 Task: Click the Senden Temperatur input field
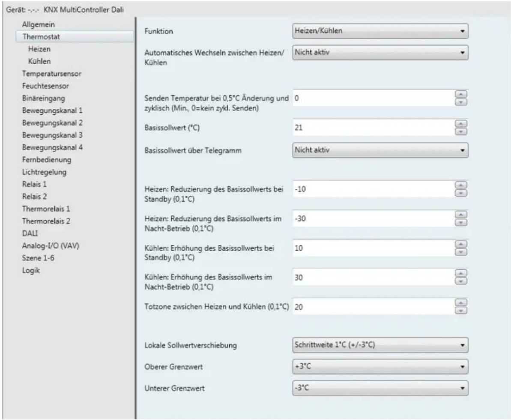374,98
